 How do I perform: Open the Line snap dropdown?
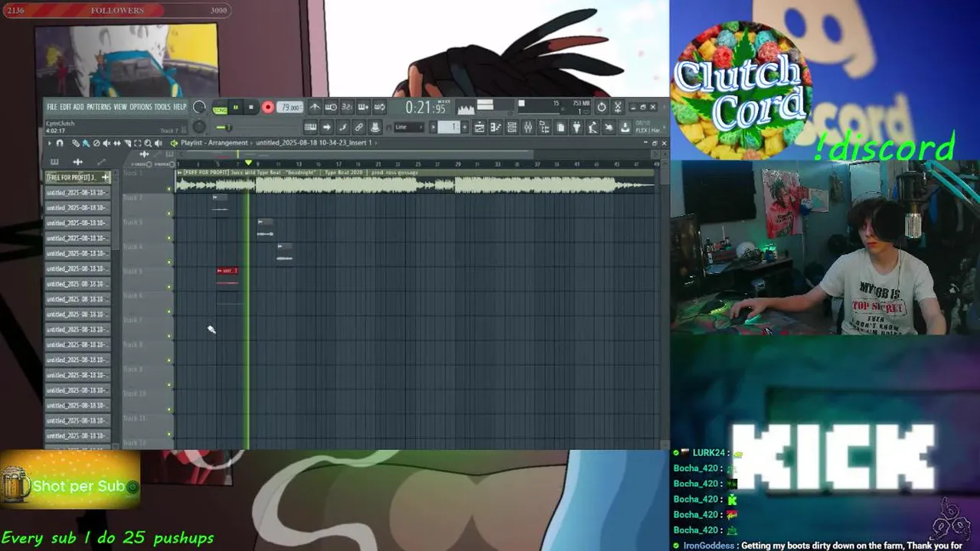pyautogui.click(x=409, y=127)
